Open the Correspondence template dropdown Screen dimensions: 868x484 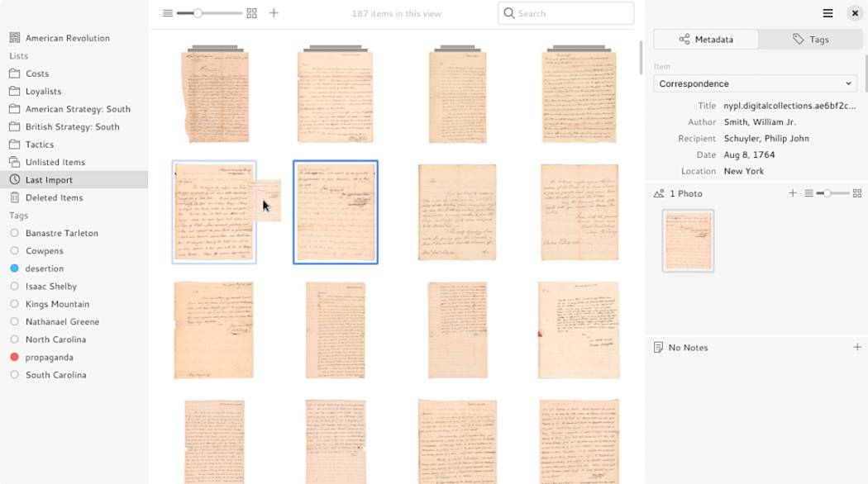coord(755,83)
